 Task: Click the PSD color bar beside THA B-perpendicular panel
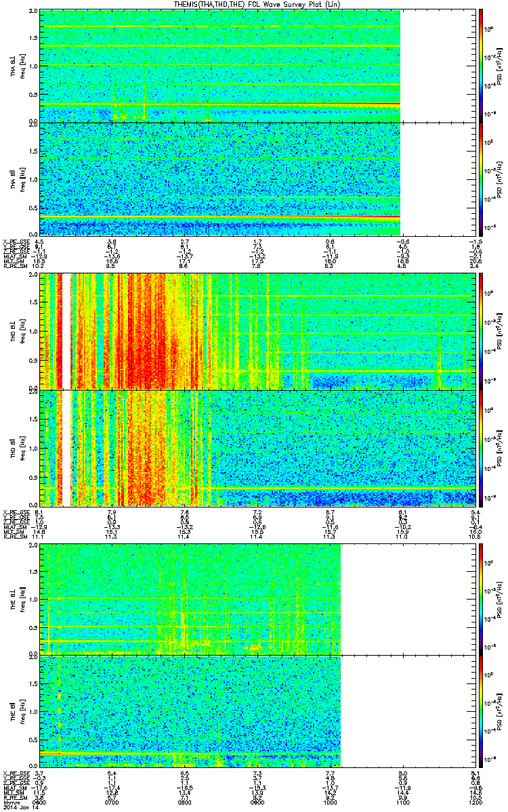pos(482,66)
